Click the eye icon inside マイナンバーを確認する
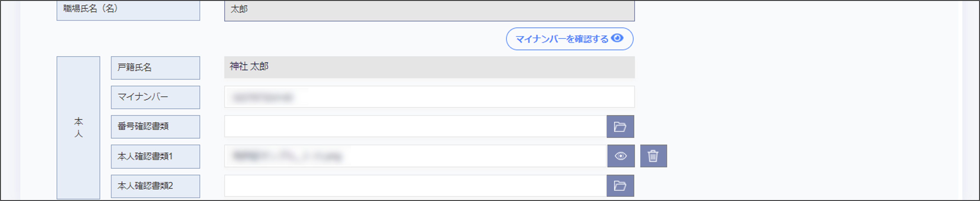 point(617,38)
